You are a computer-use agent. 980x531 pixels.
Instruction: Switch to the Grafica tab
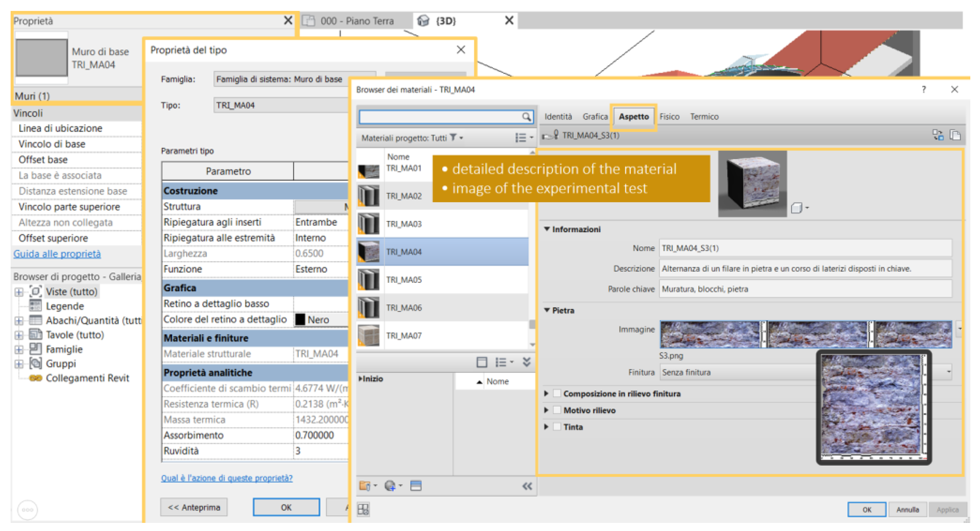tap(594, 117)
